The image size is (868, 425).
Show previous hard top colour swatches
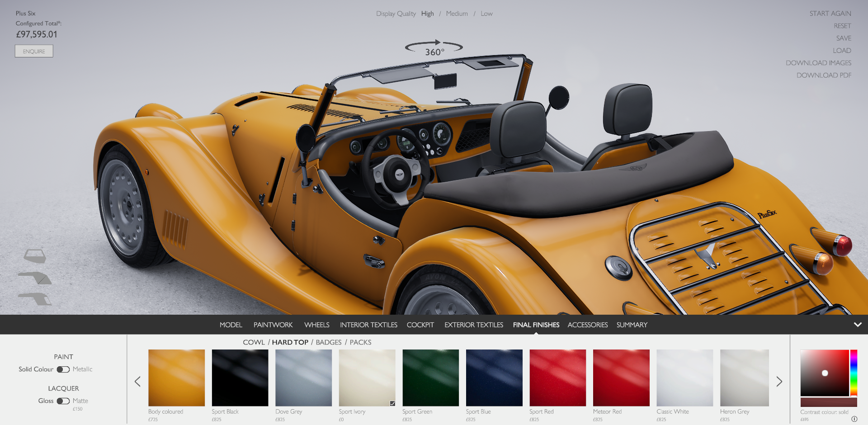click(x=137, y=382)
